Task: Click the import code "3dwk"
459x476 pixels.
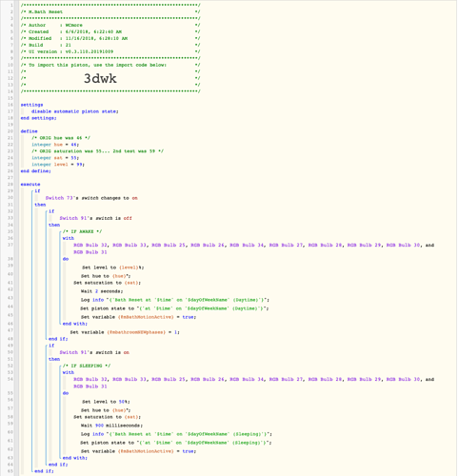Action: click(x=100, y=78)
